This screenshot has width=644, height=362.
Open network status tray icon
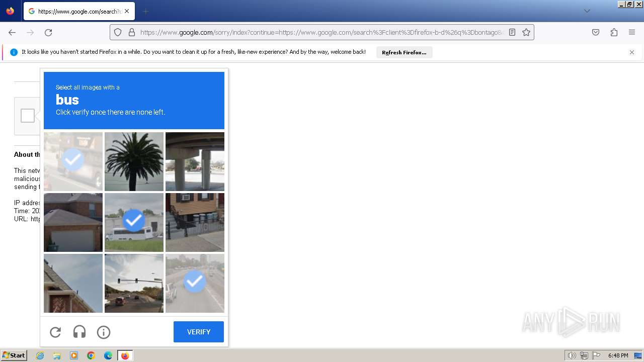point(584,355)
